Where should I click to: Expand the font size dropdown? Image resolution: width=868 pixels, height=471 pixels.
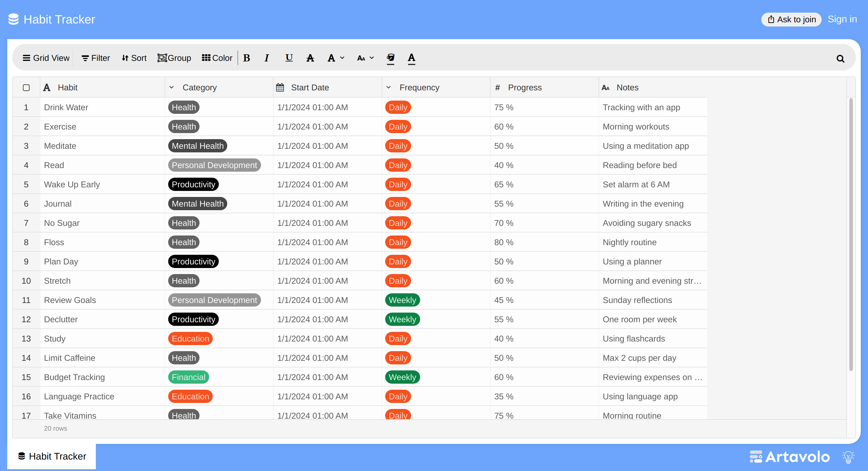click(366, 58)
